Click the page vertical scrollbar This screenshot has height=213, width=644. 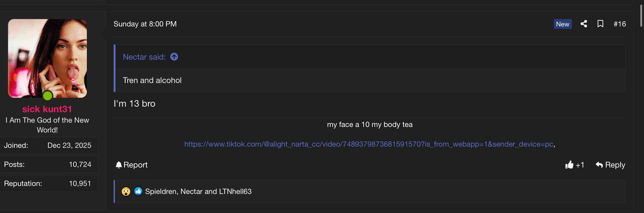[x=641, y=15]
